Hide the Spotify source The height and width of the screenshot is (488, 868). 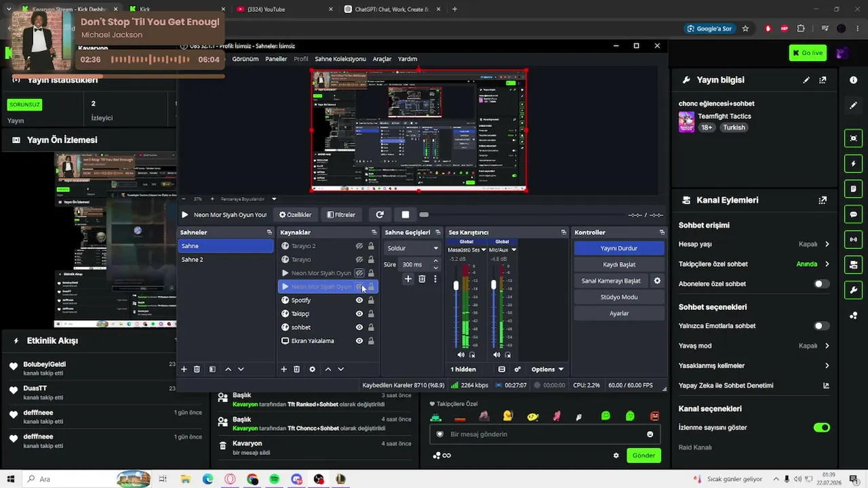click(359, 300)
